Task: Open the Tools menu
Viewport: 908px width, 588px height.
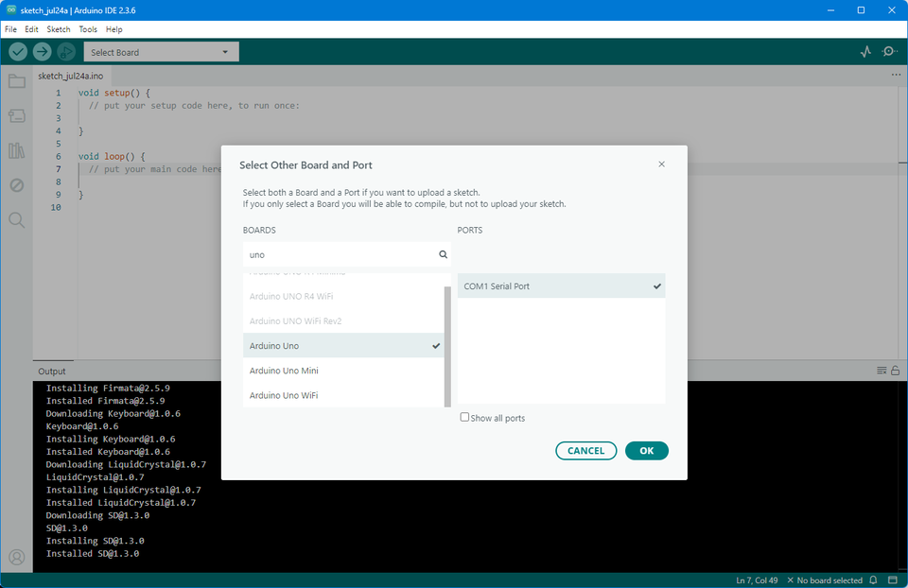Action: click(x=88, y=28)
